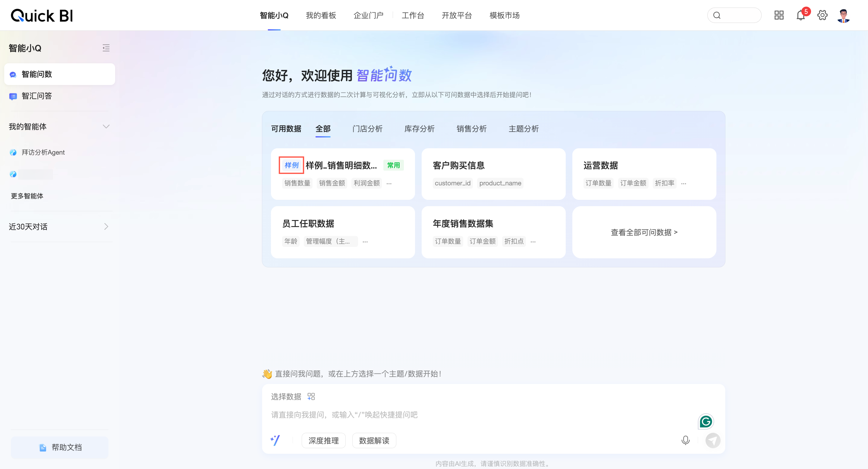
Task: Collapse the 智能小Q sidebar menu icon
Action: pyautogui.click(x=106, y=48)
